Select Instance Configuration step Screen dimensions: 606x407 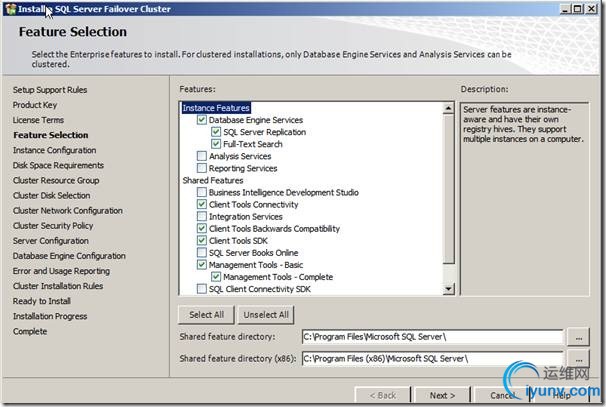coord(54,150)
